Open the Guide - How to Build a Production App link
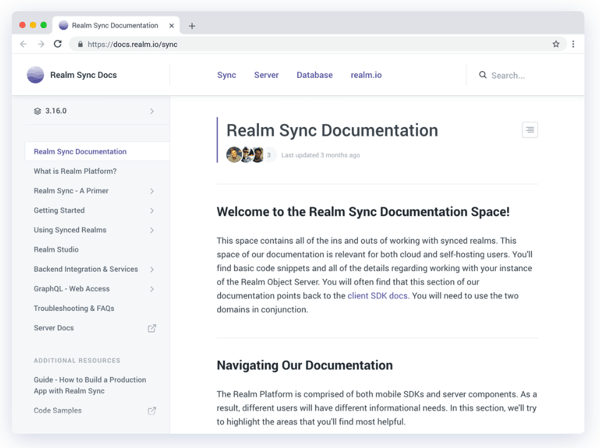600x448 pixels. click(90, 385)
